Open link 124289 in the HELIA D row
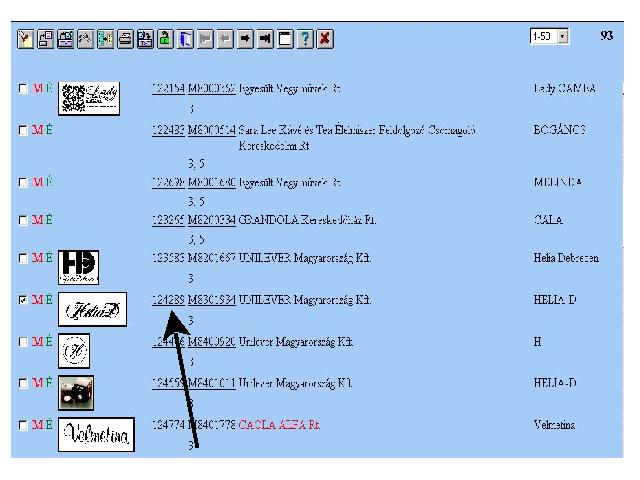 tap(168, 300)
